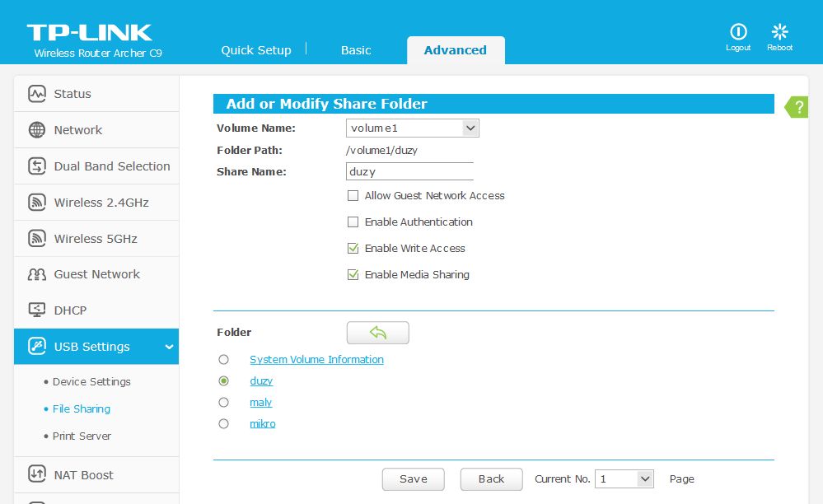Uncheck Enable Write Access
The image size is (823, 504).
[x=353, y=248]
